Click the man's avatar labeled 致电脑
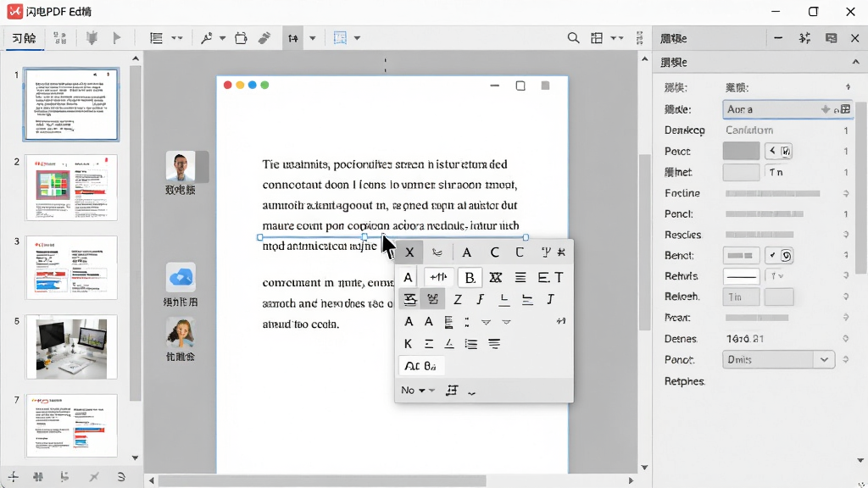The width and height of the screenshot is (868, 488). click(x=181, y=167)
